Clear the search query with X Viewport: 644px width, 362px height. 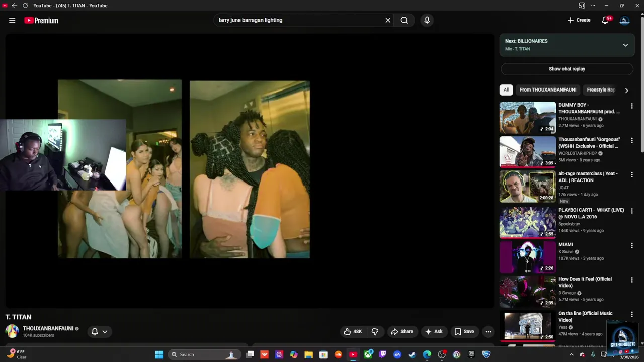click(388, 20)
